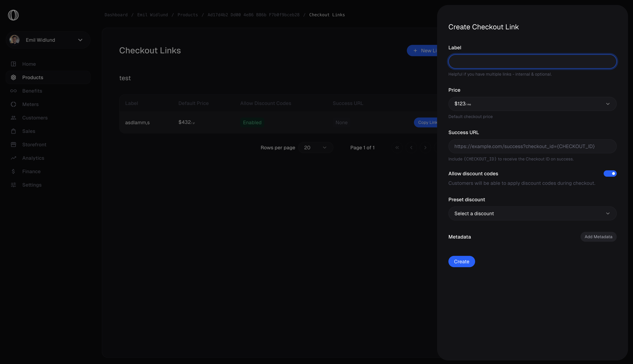Click Emil Widlund breadcrumb link
Screen dimensions: 633x364
coord(153,15)
